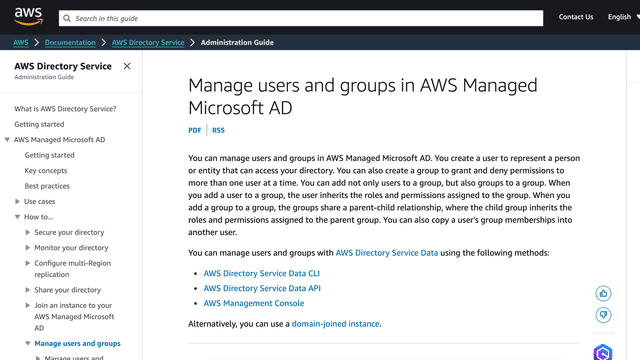640x360 pixels.
Task: Open Configure multi-Region replication item
Action: pyautogui.click(x=73, y=269)
